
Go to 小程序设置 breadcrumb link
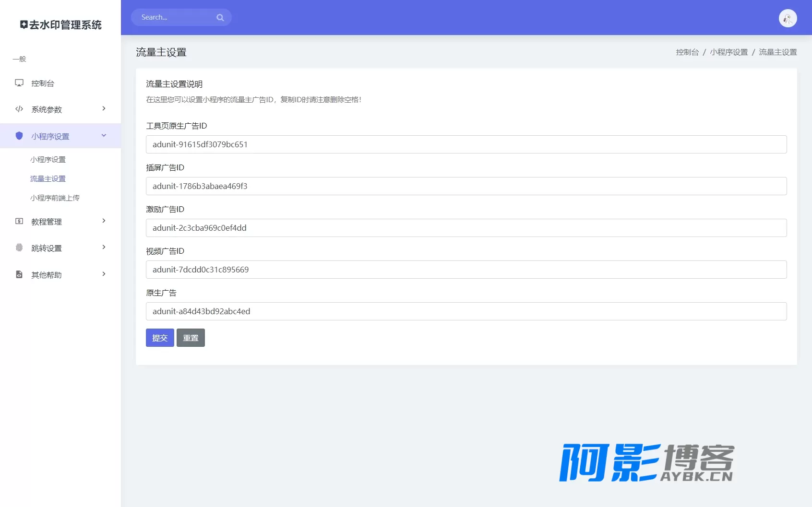[729, 52]
